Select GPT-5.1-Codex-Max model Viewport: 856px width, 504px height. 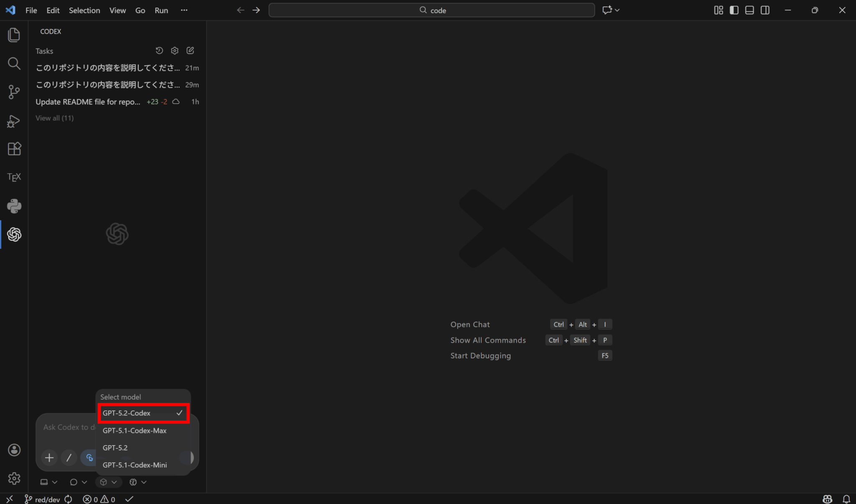click(x=135, y=431)
